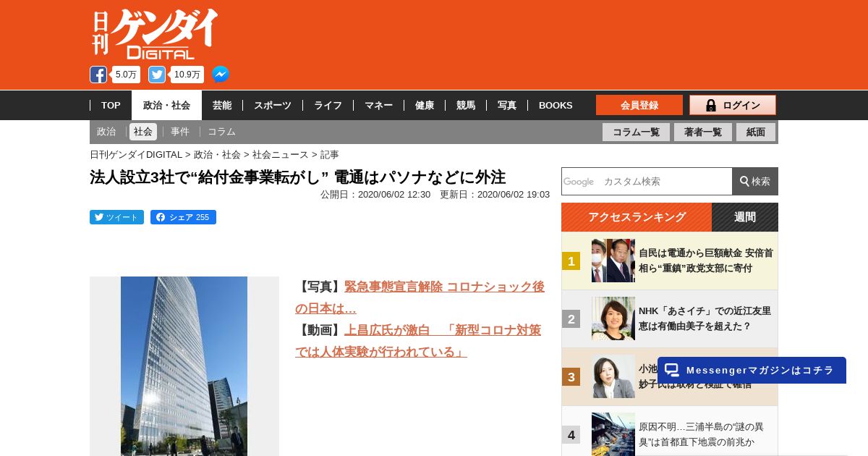Open the 紙面 button
This screenshot has height=456, width=868.
pos(756,132)
